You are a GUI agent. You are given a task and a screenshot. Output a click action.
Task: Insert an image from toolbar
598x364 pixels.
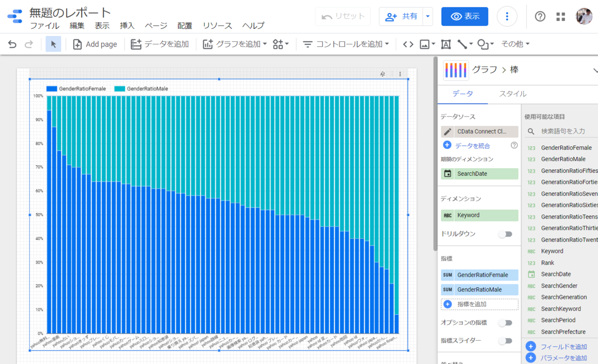click(x=427, y=44)
